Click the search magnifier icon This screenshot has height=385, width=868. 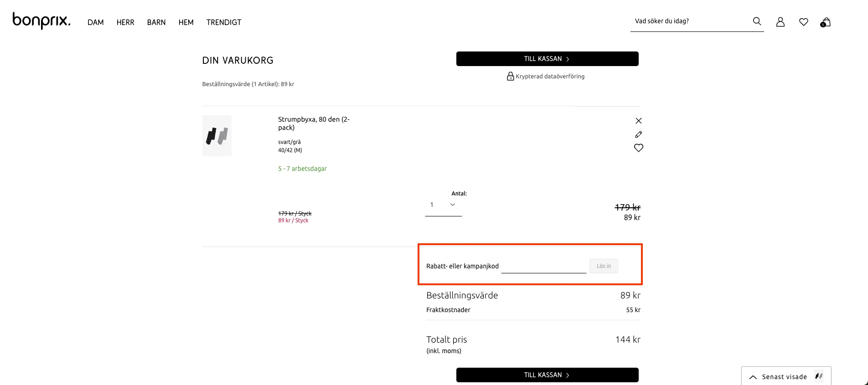pos(757,21)
